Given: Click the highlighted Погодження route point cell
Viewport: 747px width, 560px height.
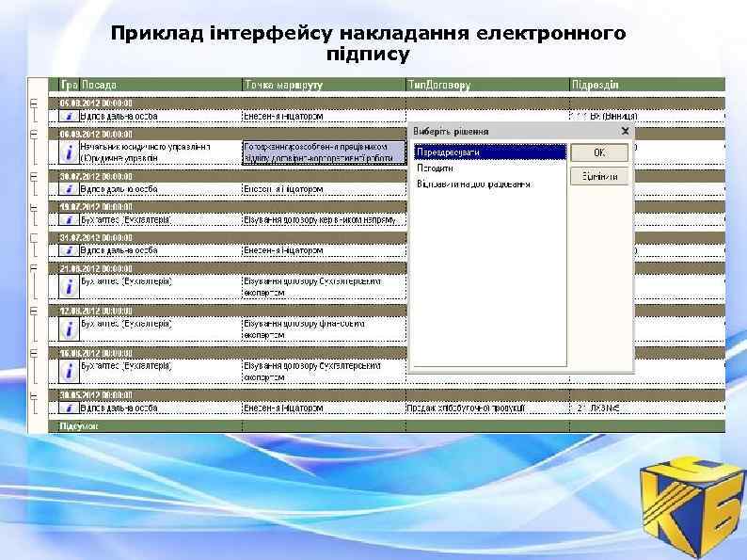Looking at the screenshot, I should [324, 152].
